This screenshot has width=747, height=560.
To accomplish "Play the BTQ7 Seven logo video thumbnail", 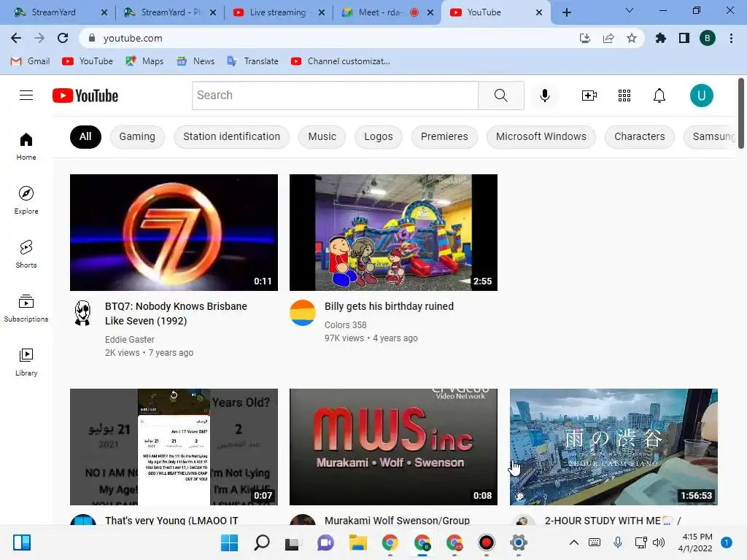I will 174,233.
